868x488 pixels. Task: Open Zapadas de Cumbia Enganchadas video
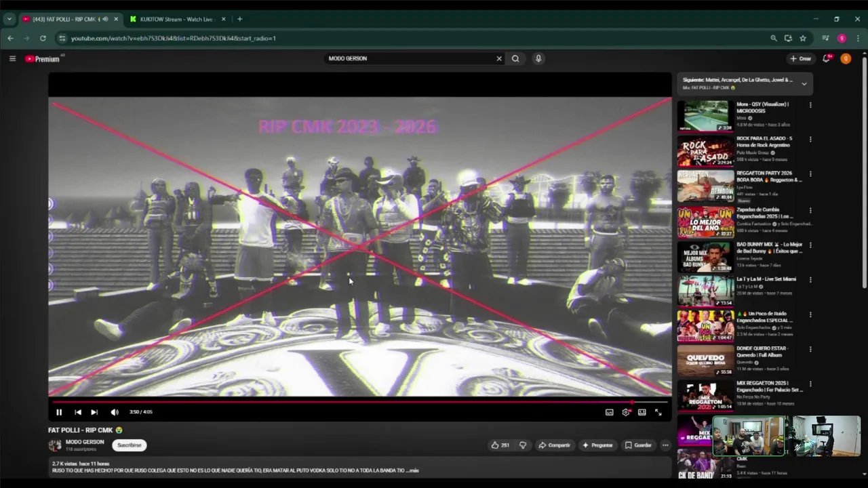(705, 221)
